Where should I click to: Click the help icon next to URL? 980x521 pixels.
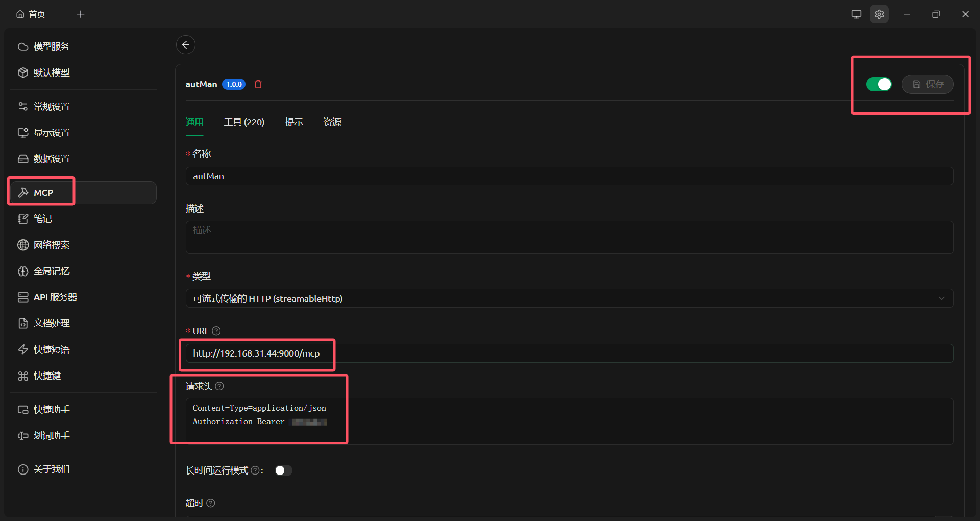point(216,331)
